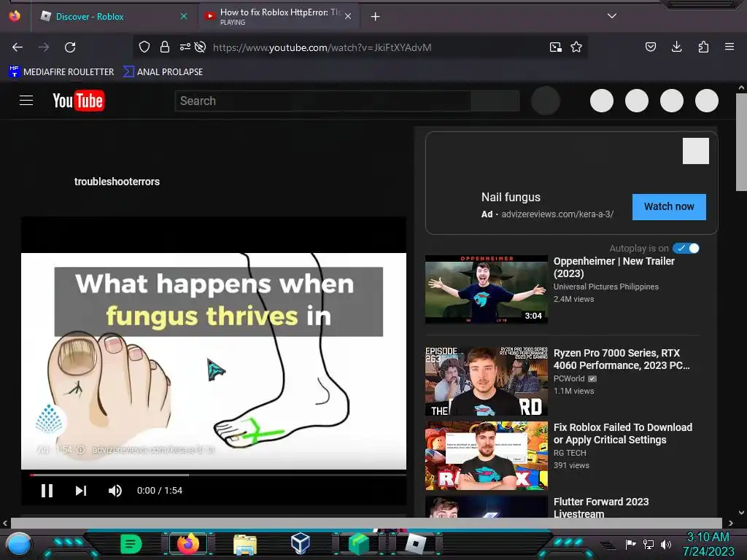Click the video progress bar
This screenshot has height=560, width=747.
[x=217, y=474]
